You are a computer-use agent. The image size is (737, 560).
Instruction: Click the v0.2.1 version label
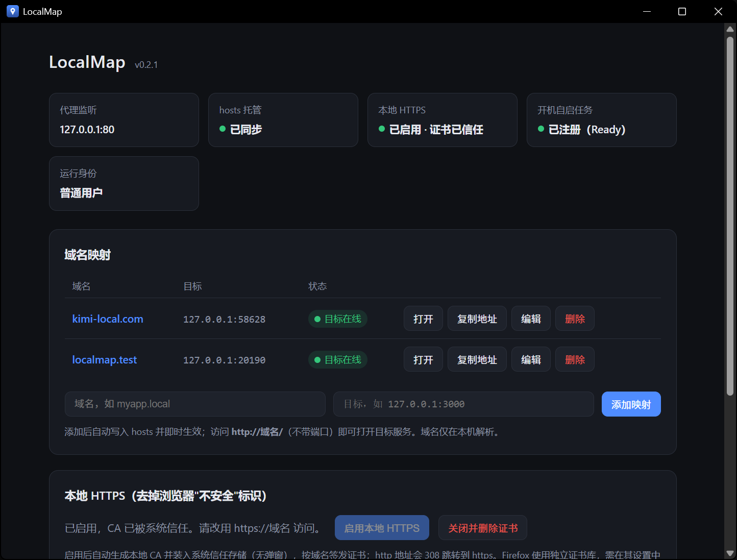point(146,65)
